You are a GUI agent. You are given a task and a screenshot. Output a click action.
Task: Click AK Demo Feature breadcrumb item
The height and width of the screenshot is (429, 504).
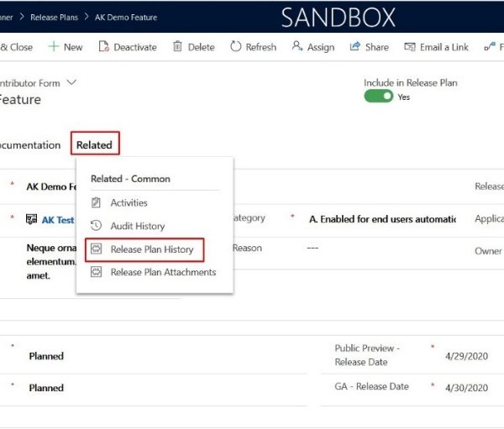tap(126, 17)
